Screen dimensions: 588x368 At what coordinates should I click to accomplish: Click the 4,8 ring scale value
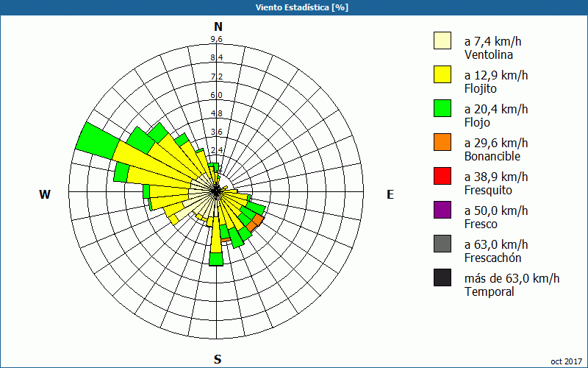coord(216,113)
